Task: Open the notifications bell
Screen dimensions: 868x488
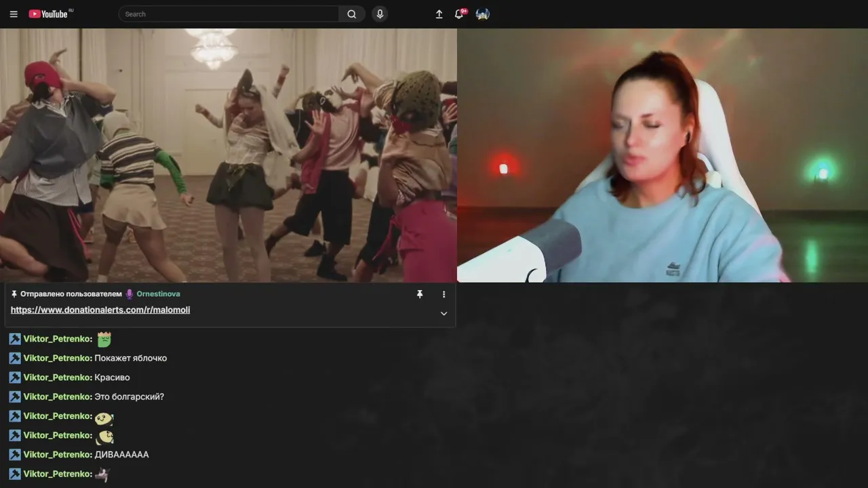Action: click(459, 14)
